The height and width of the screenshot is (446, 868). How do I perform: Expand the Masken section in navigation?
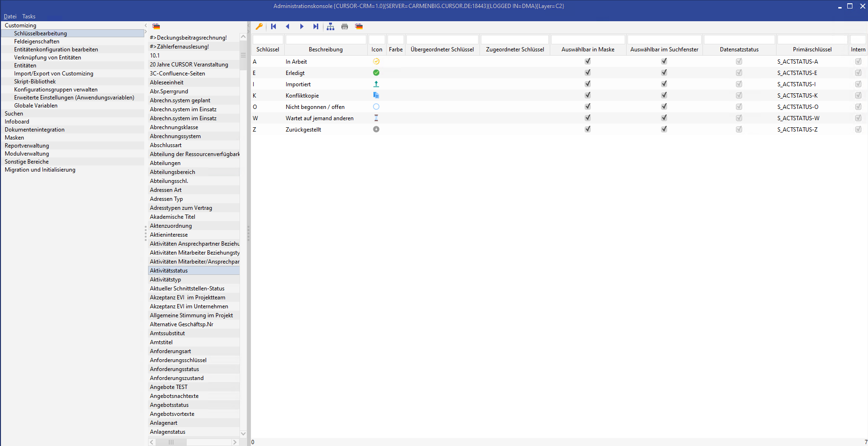pyautogui.click(x=14, y=138)
